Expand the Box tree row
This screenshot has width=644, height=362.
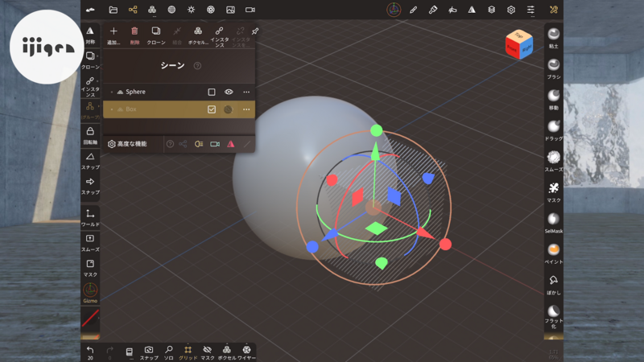(x=112, y=109)
